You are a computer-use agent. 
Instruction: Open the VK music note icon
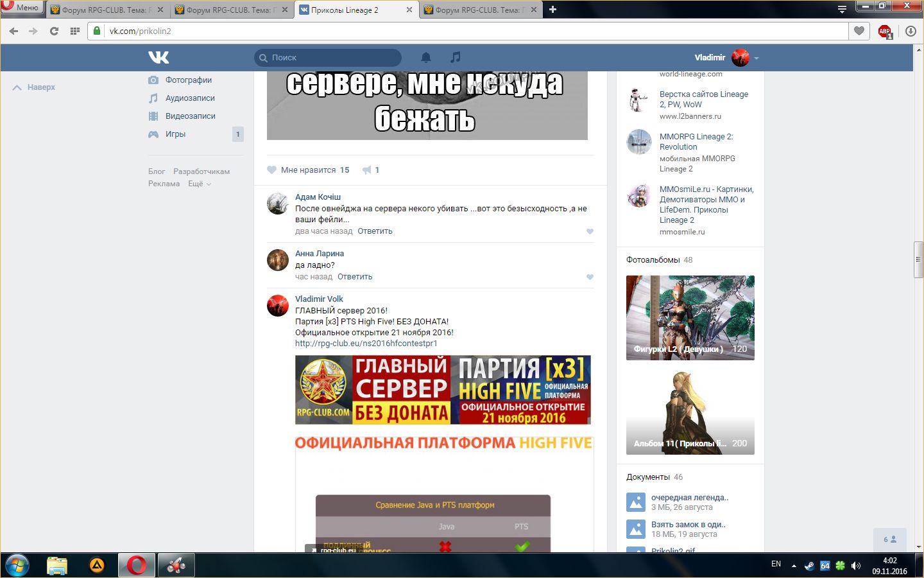(455, 57)
